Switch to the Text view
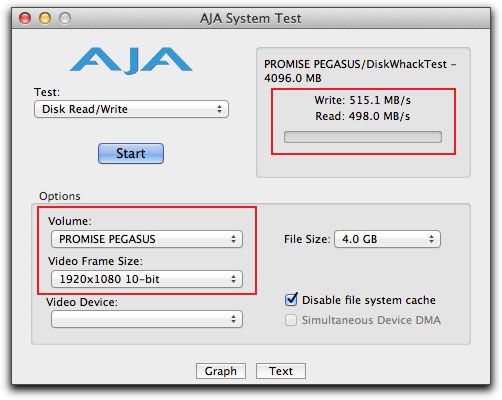Viewport: 502px width, 400px height. click(x=281, y=371)
